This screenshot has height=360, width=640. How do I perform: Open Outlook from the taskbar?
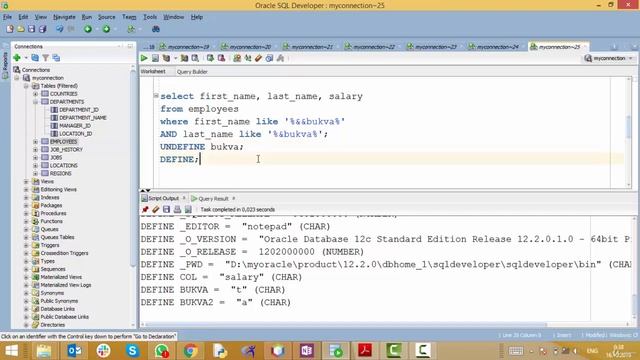pos(74,350)
